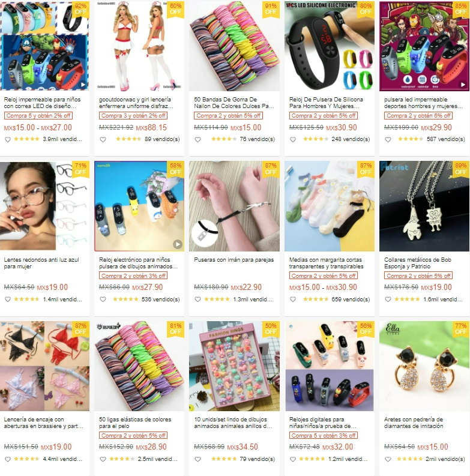The width and height of the screenshot is (470, 476).
Task: Play video on pulsera led impermeable image
Action: point(463,85)
